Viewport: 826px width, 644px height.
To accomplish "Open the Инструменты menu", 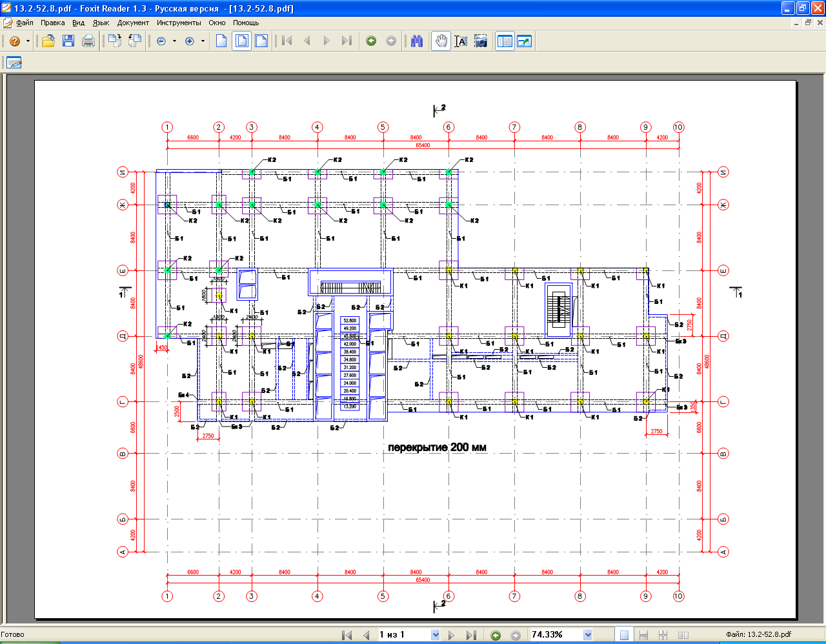I will tap(179, 23).
